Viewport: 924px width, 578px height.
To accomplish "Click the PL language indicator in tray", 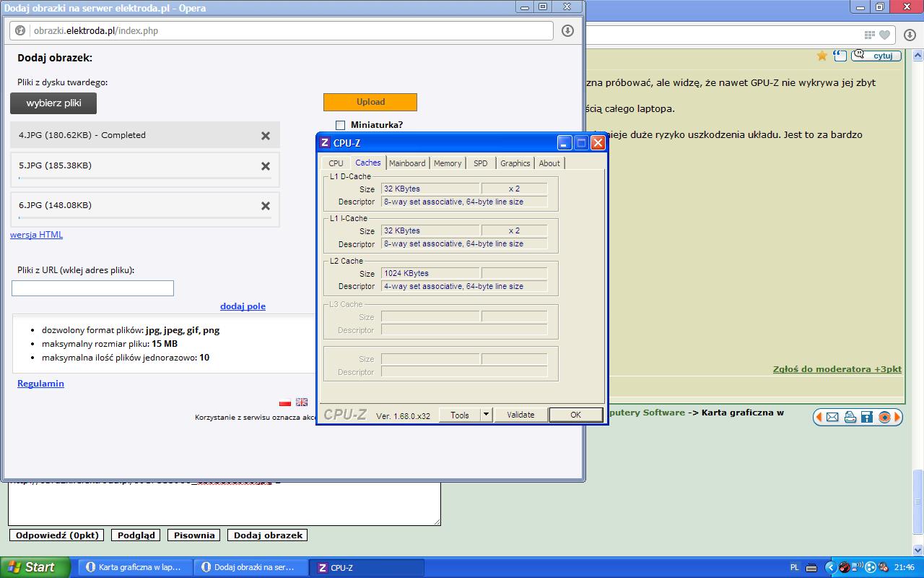I will (795, 568).
